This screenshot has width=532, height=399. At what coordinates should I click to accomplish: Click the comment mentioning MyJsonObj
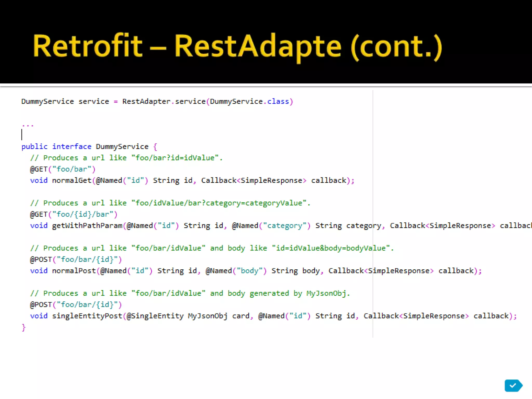tap(190, 293)
